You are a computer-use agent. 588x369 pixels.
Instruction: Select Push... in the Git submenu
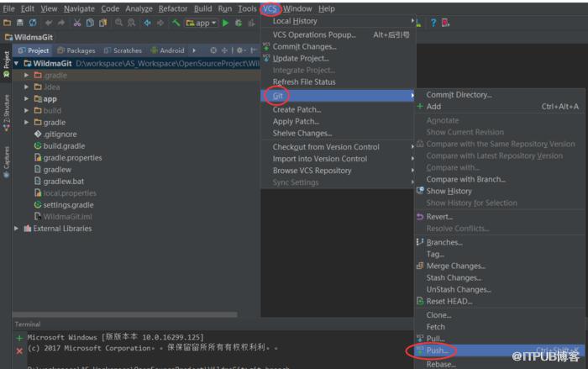point(499,351)
